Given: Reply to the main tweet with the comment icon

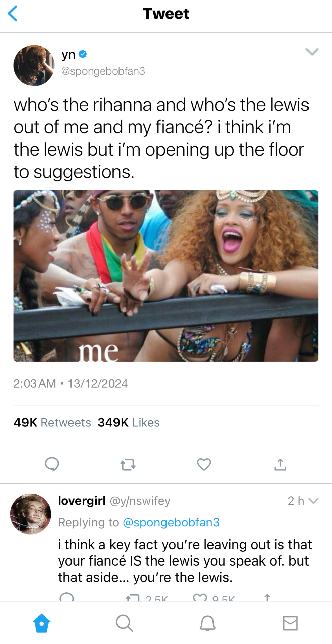Looking at the screenshot, I should [x=52, y=464].
